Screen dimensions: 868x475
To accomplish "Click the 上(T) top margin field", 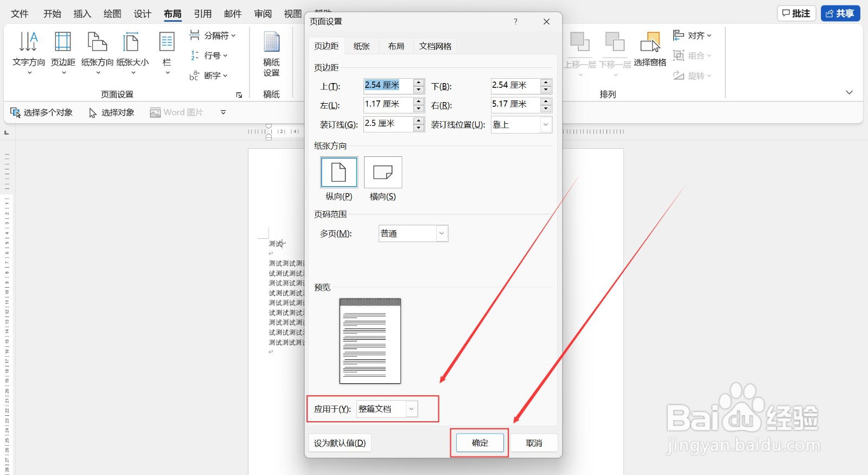I will pos(388,85).
